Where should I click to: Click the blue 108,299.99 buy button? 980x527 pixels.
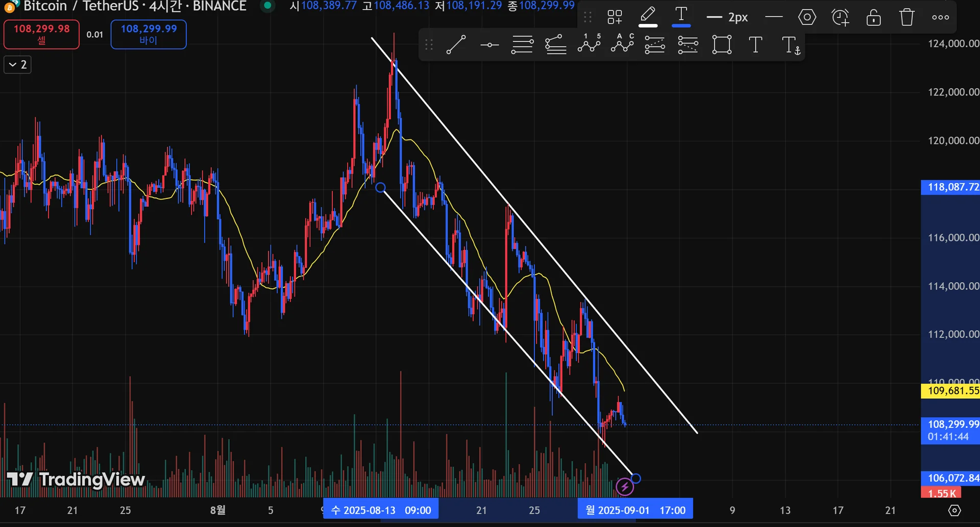tap(149, 34)
